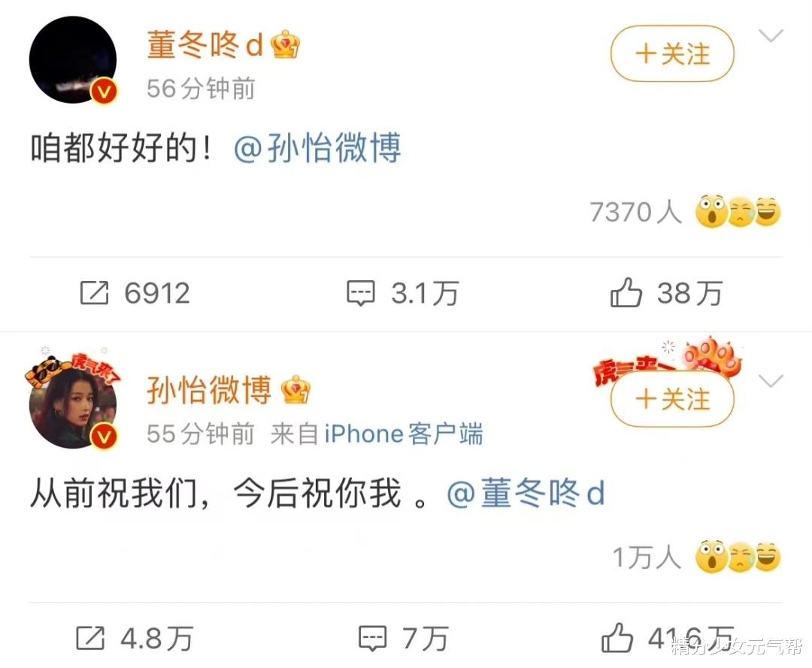Image resolution: width=812 pixels, height=668 pixels.
Task: Open the 孙怡微博 username in the header
Action: (209, 390)
